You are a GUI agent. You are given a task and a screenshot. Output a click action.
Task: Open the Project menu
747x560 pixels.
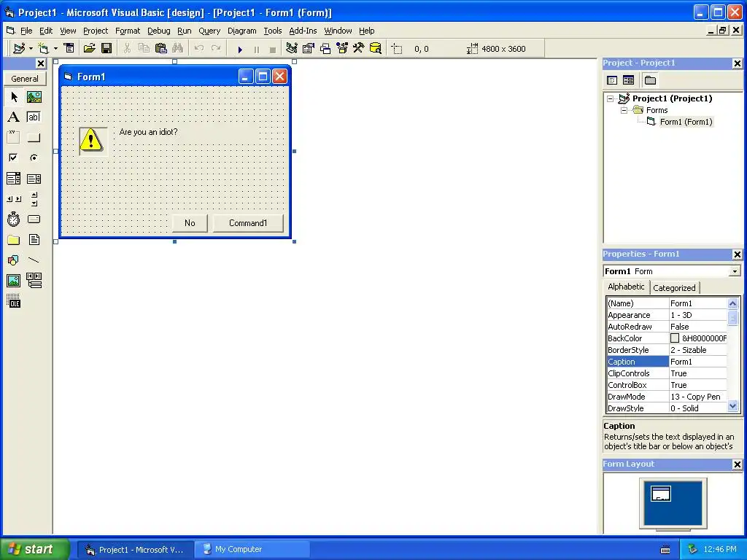96,31
